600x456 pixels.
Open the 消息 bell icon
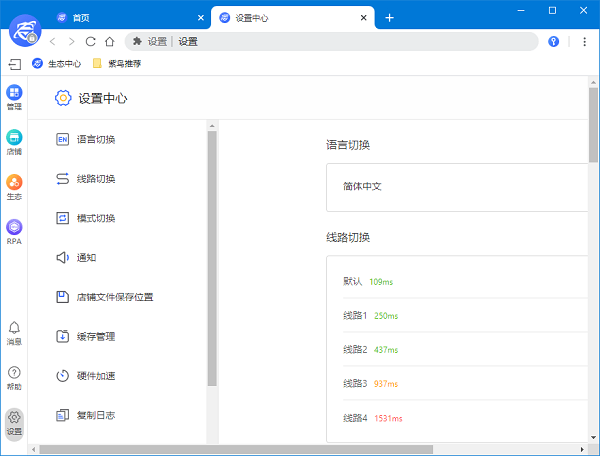[14, 333]
